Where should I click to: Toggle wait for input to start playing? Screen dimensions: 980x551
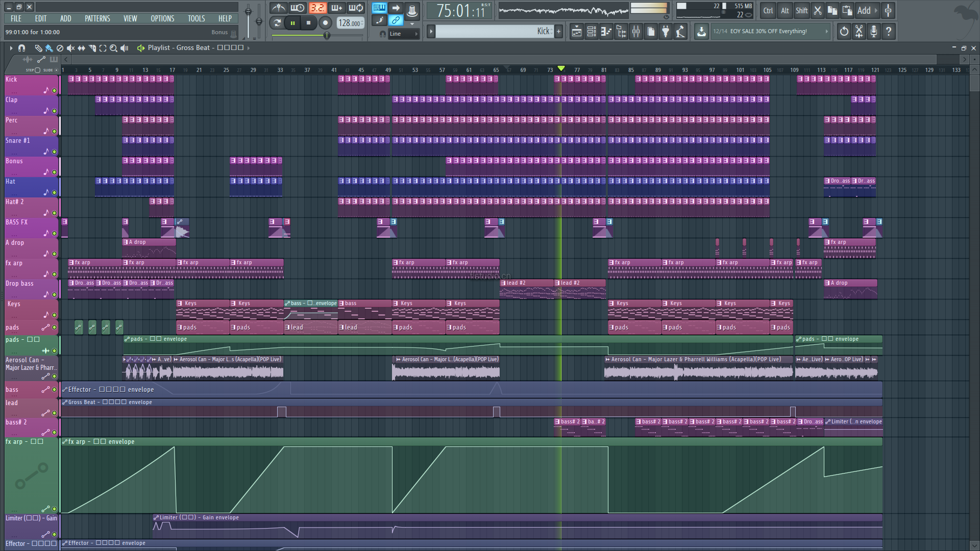click(x=298, y=8)
